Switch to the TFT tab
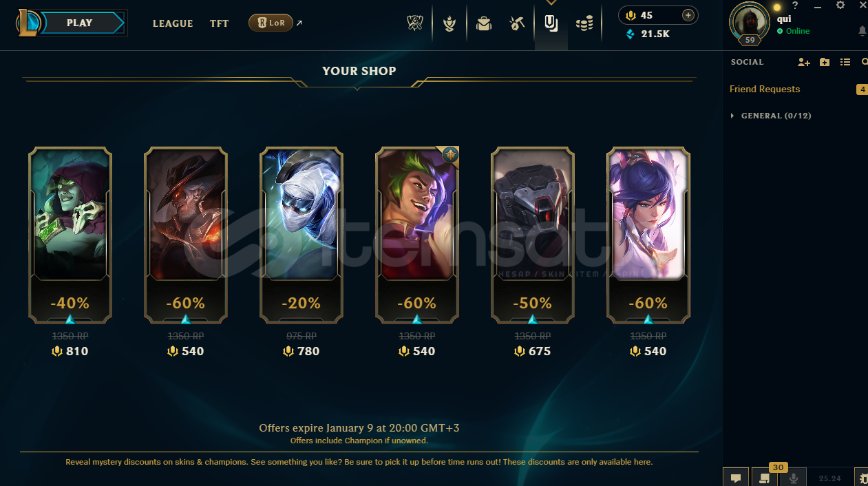The image size is (868, 486). tap(220, 23)
